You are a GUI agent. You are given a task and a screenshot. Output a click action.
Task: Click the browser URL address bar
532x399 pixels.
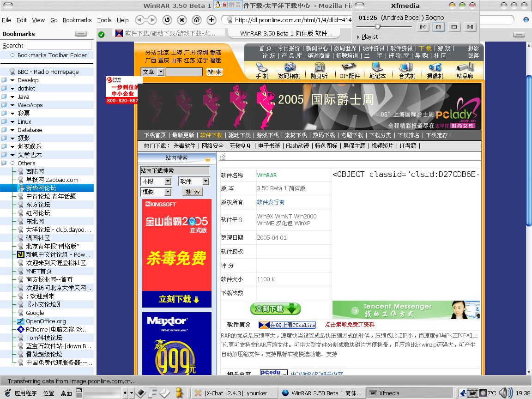coord(292,20)
